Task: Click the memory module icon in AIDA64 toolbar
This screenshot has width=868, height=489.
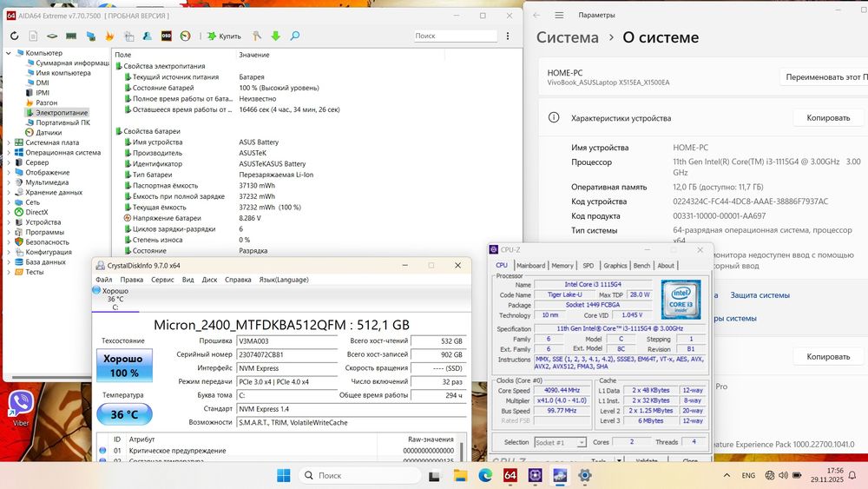Action: pos(71,36)
